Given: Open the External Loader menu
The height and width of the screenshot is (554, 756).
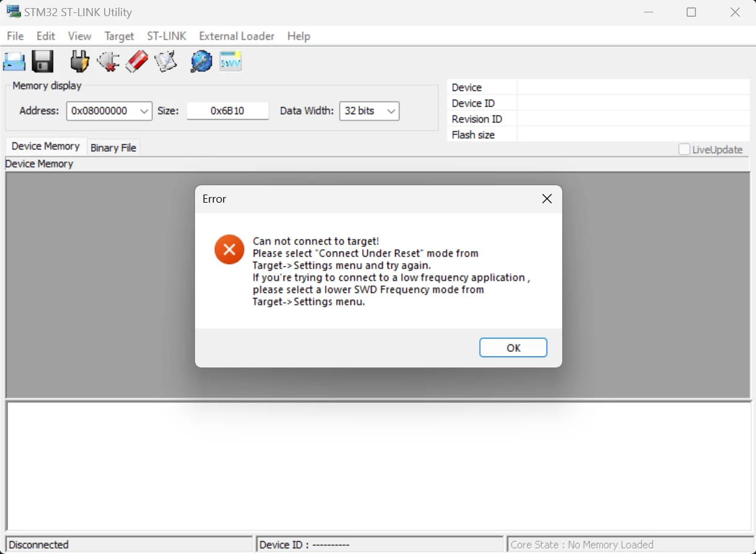Looking at the screenshot, I should [x=237, y=36].
